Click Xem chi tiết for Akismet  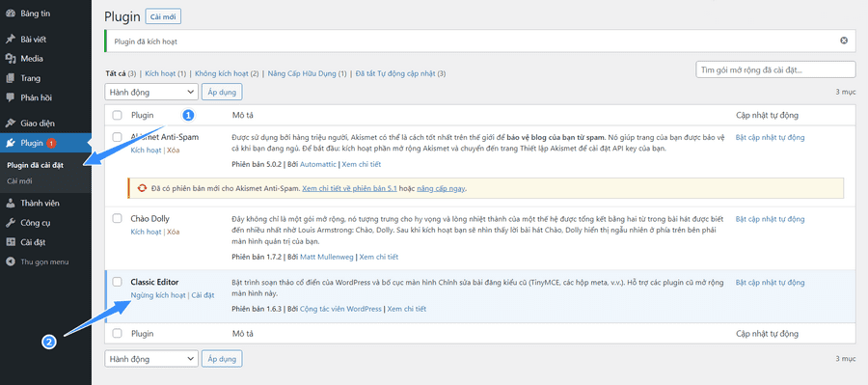click(x=361, y=165)
